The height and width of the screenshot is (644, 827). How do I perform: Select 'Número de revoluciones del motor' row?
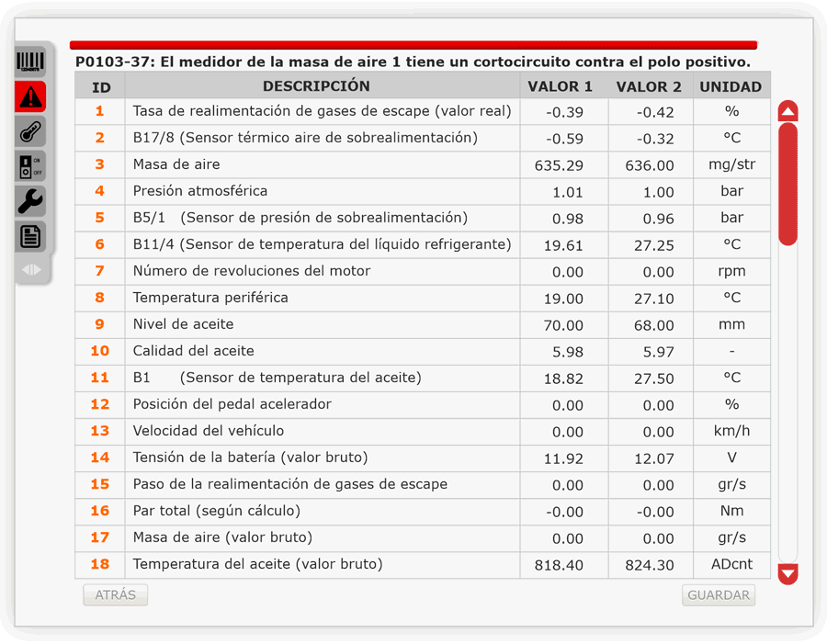click(423, 272)
